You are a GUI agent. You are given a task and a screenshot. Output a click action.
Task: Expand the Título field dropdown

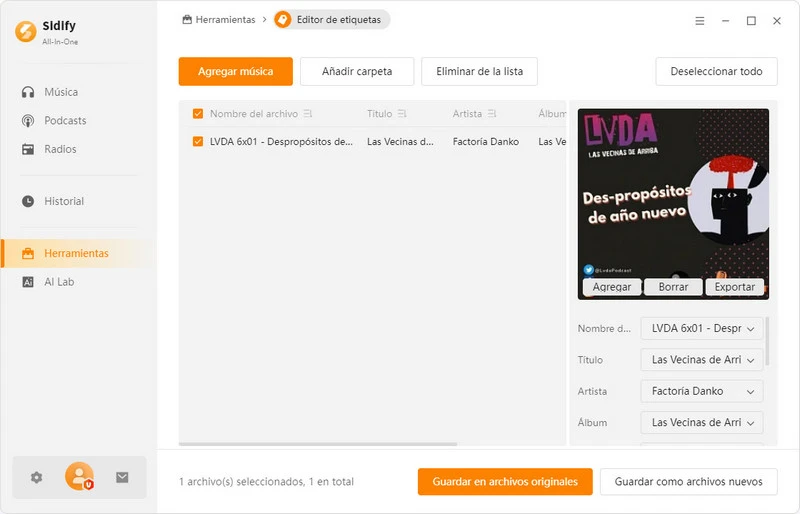[x=751, y=360]
